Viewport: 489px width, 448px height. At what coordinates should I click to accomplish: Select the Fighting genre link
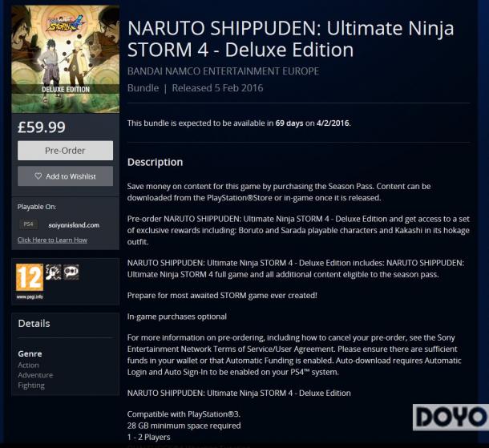pos(31,385)
